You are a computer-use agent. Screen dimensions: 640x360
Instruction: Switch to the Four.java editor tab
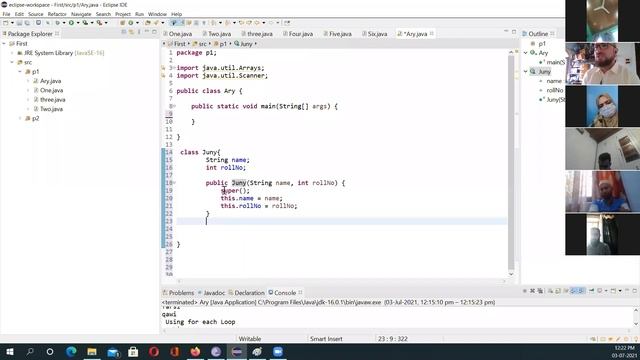(298, 34)
